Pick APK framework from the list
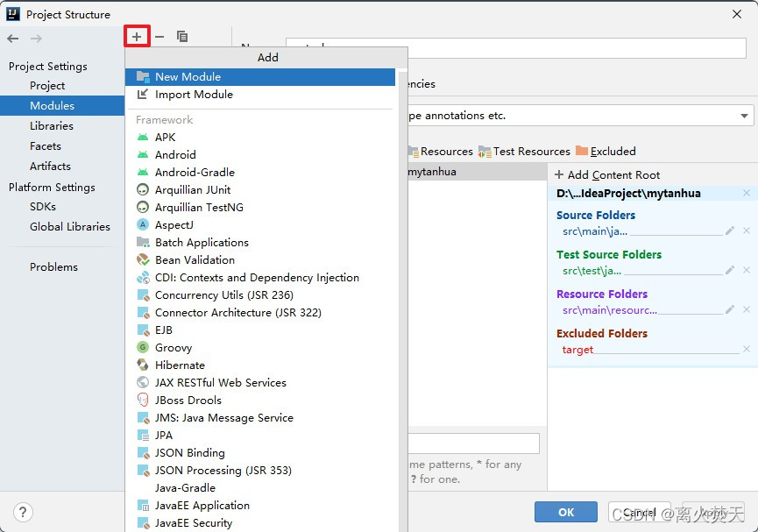The width and height of the screenshot is (758, 532). pos(260,138)
